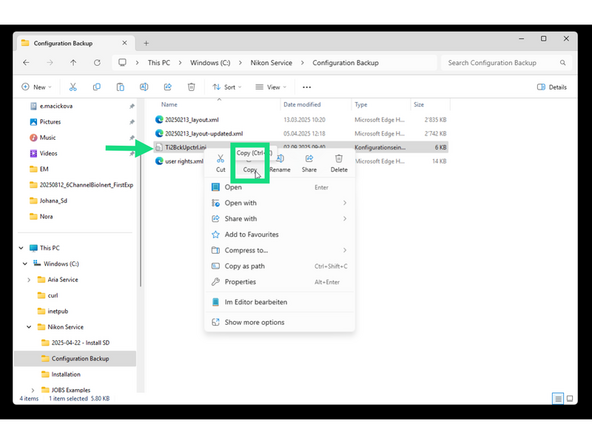Toggle the Details pane
Image resolution: width=592 pixels, height=444 pixels.
pyautogui.click(x=552, y=87)
